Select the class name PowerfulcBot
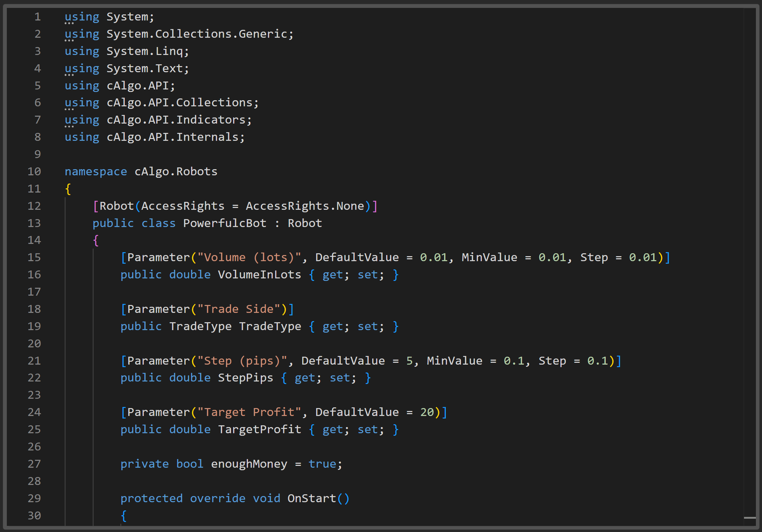Image resolution: width=762 pixels, height=532 pixels. coord(224,223)
